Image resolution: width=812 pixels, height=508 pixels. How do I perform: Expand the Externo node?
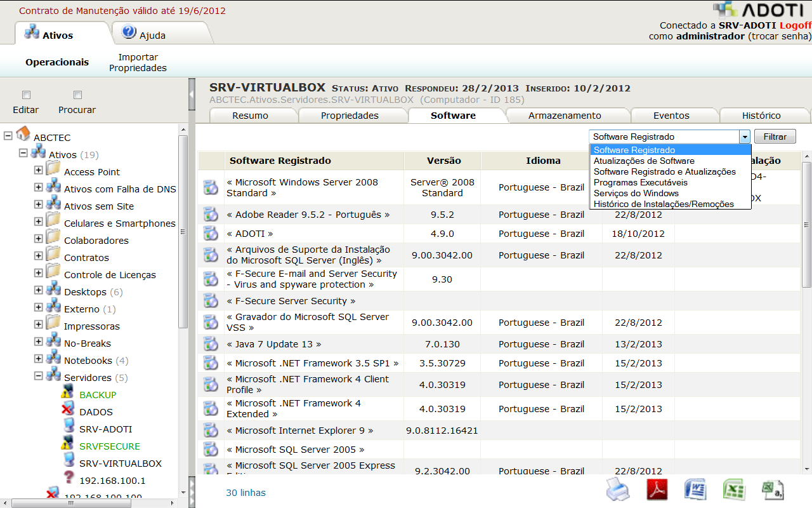39,307
